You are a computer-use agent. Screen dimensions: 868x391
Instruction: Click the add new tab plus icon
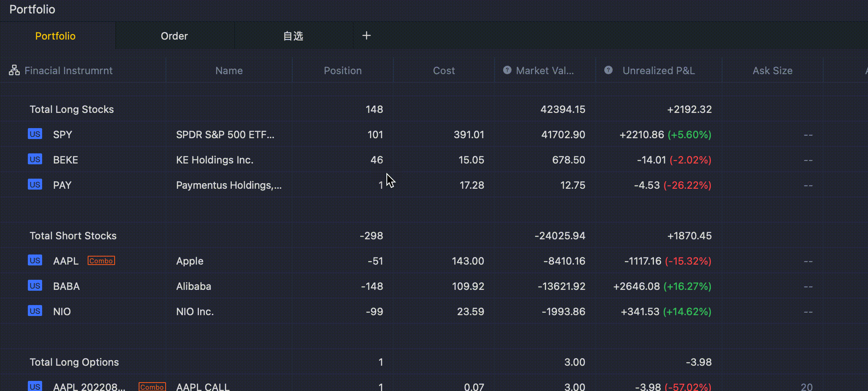[367, 35]
